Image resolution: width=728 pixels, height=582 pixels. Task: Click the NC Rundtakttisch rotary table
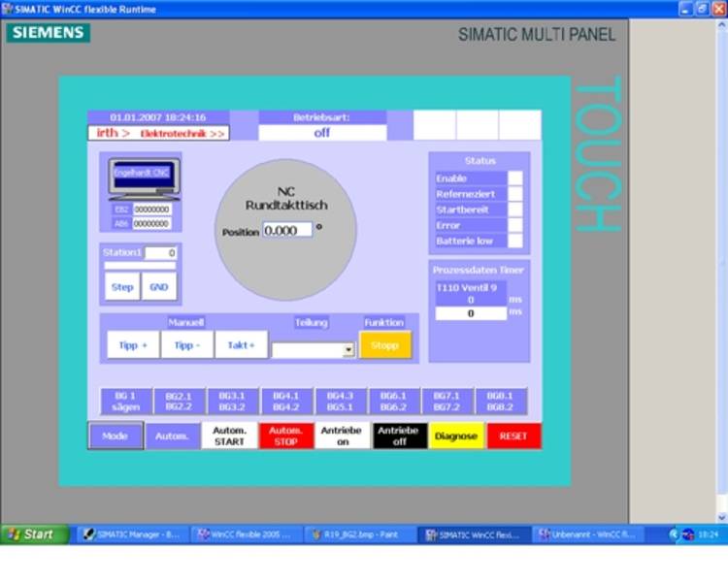click(286, 230)
